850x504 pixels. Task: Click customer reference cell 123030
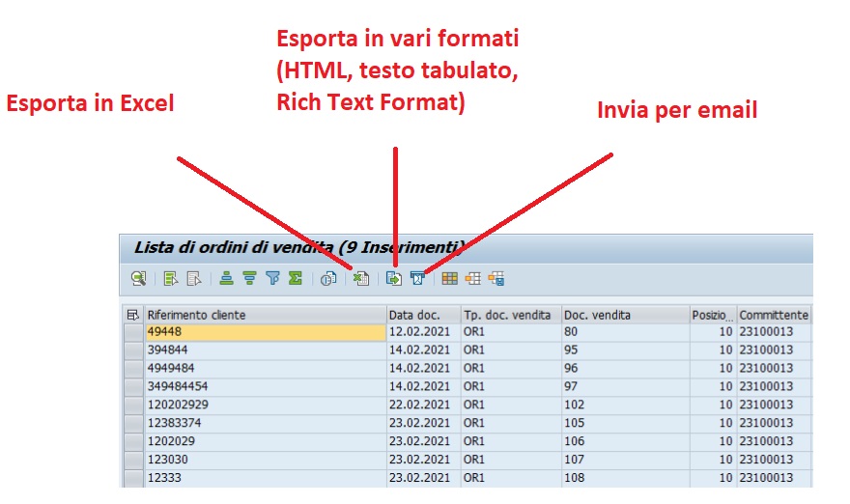(265, 460)
